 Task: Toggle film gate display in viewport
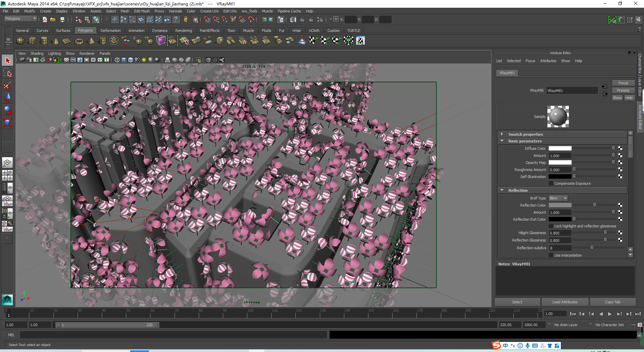tap(73, 60)
